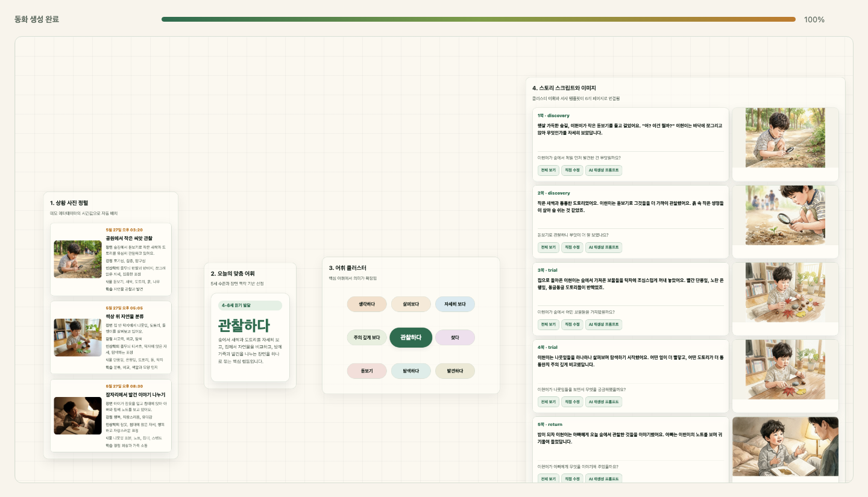Viewport: 868px width, 497px height.
Task: Select the 자세히 보다 vocabulary chip
Action: click(455, 304)
